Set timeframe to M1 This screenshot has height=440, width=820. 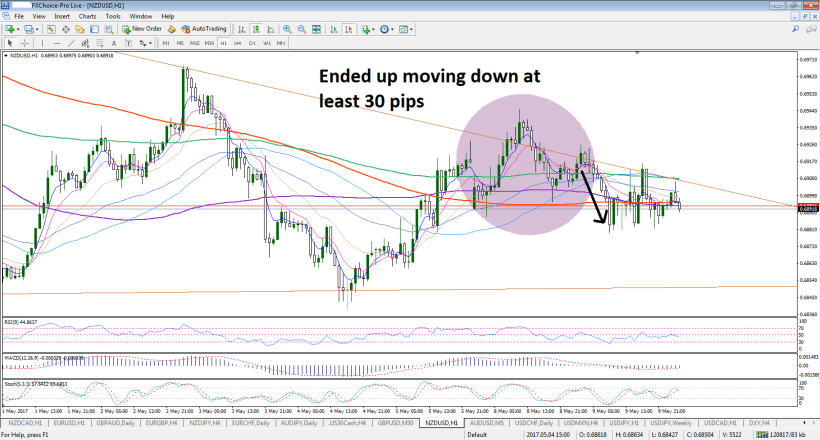click(x=166, y=43)
